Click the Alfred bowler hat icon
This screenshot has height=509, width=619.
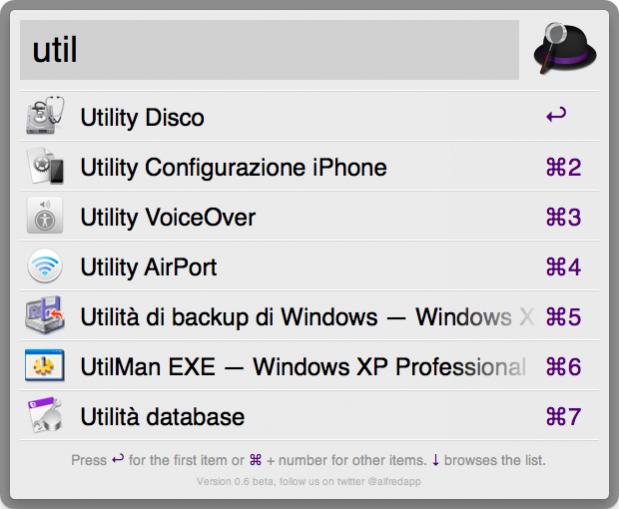(565, 48)
